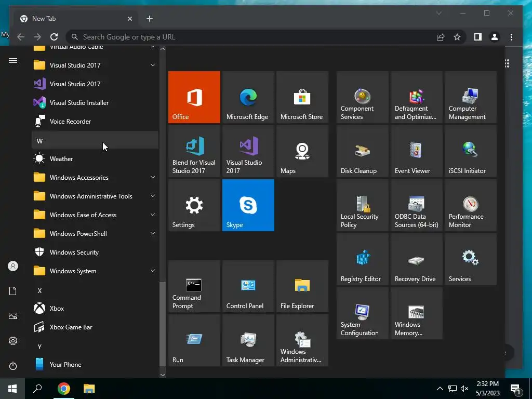The width and height of the screenshot is (532, 399).
Task: Select the New Tab tab in Chrome
Action: click(76, 19)
